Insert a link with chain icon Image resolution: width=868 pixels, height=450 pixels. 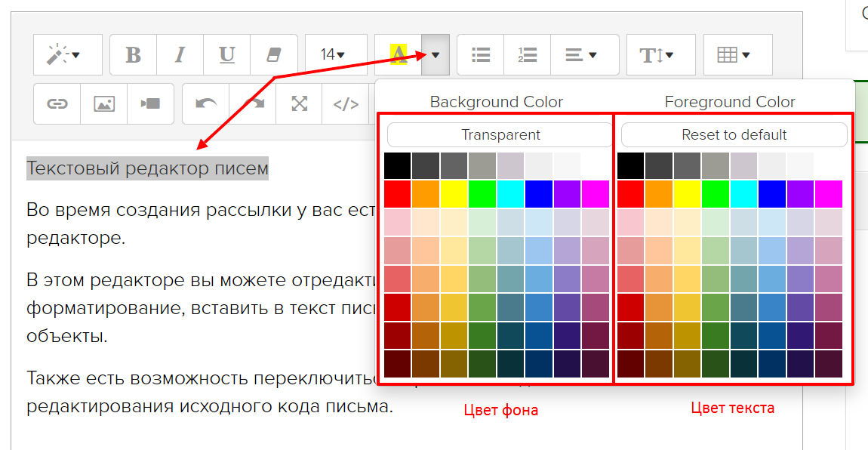57,104
